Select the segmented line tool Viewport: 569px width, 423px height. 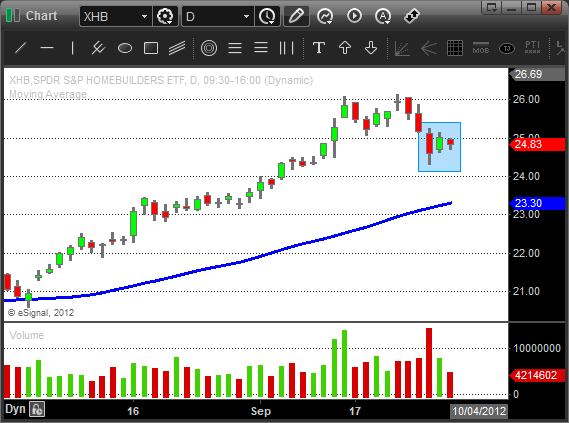98,48
